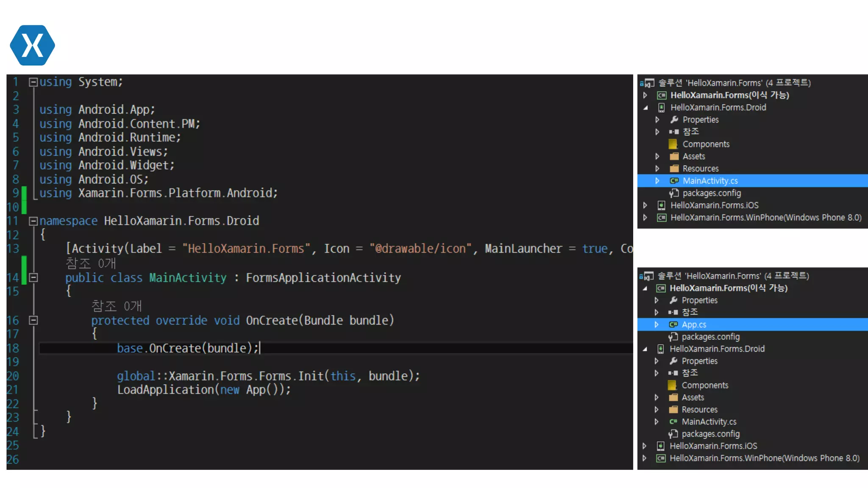
Task: Click the config icon beside top packages.config
Action: point(674,193)
